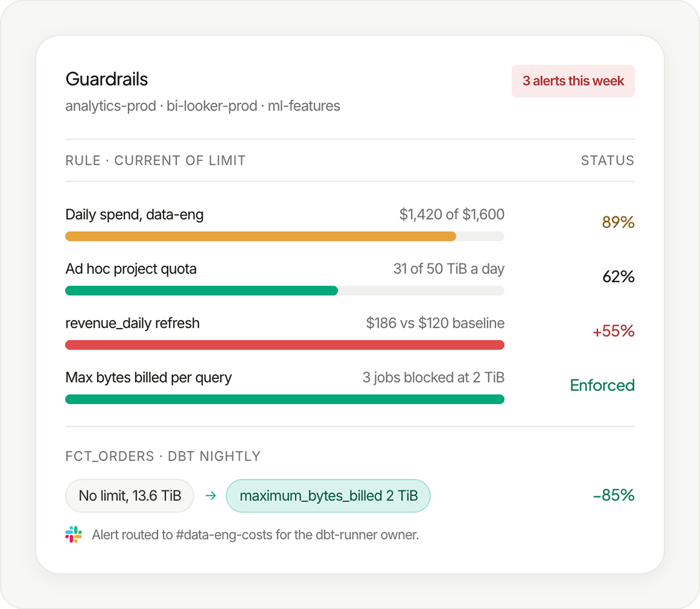This screenshot has width=700, height=609.
Task: Click the 'RULE · CURRENT OF LIMIT' column header
Action: [155, 161]
